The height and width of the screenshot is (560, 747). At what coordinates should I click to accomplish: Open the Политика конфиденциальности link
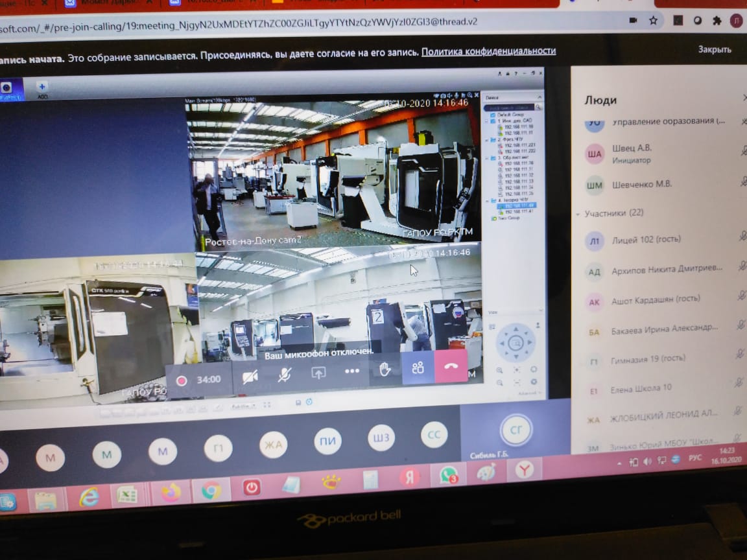(x=489, y=51)
